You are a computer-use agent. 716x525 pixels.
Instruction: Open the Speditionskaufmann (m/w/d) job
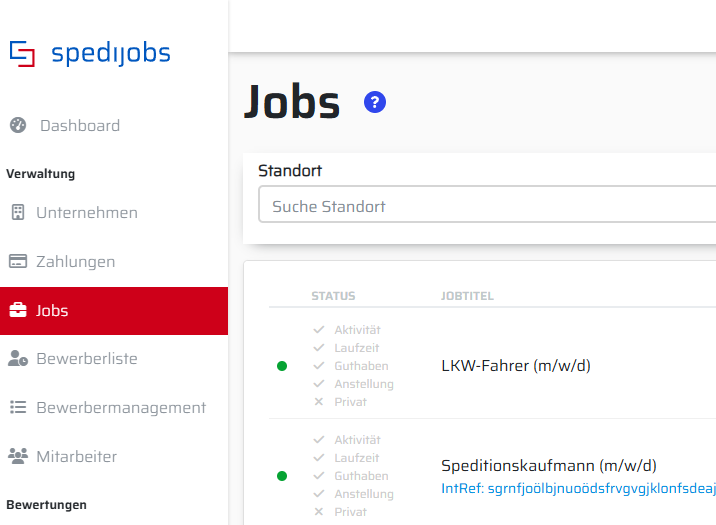click(549, 466)
